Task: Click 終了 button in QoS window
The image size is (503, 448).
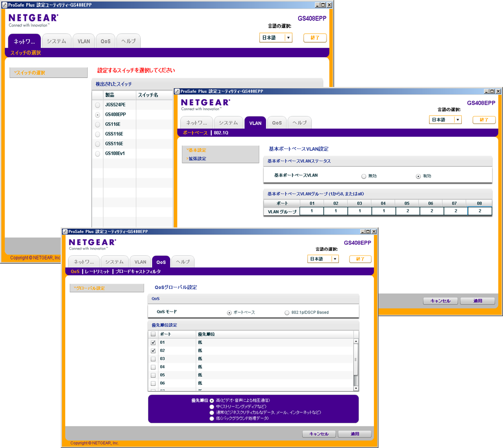Action: (360, 259)
